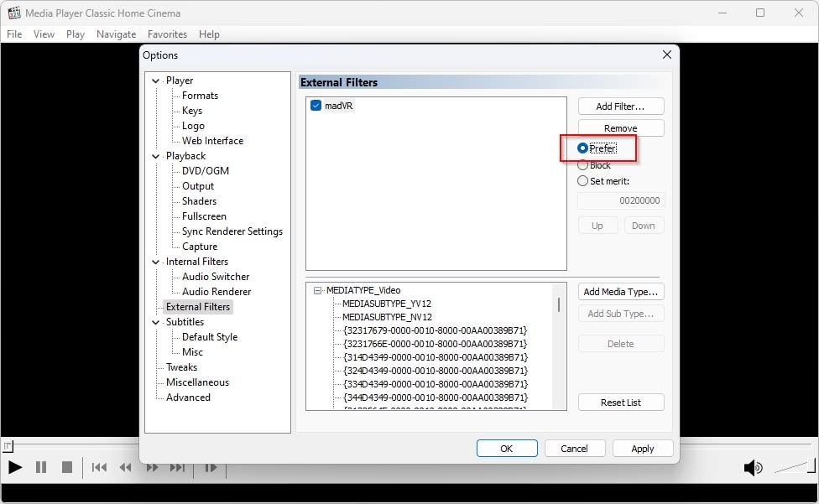The height and width of the screenshot is (504, 819).
Task: Click the Cancel button
Action: tap(575, 448)
